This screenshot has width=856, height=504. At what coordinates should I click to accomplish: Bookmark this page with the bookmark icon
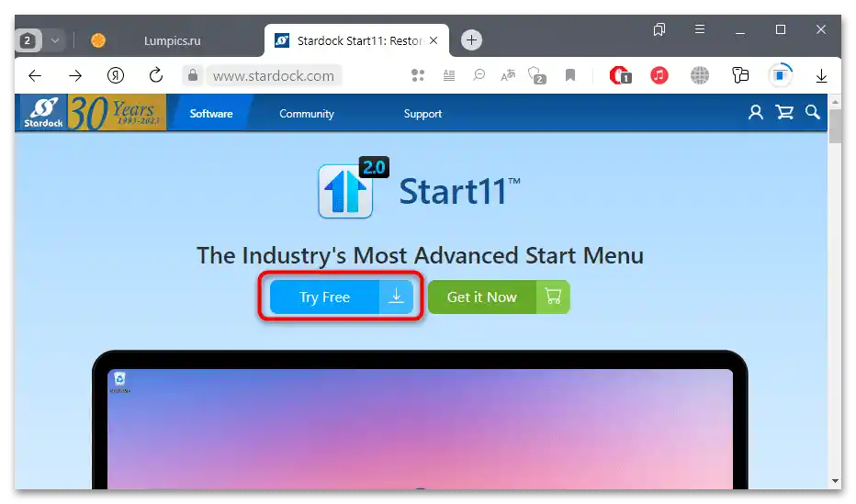(x=570, y=75)
